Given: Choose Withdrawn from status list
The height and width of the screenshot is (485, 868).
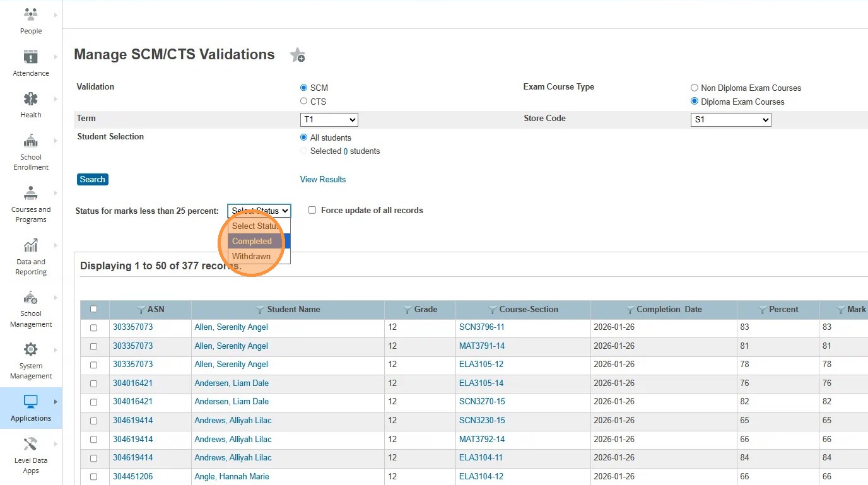Looking at the screenshot, I should pyautogui.click(x=251, y=256).
